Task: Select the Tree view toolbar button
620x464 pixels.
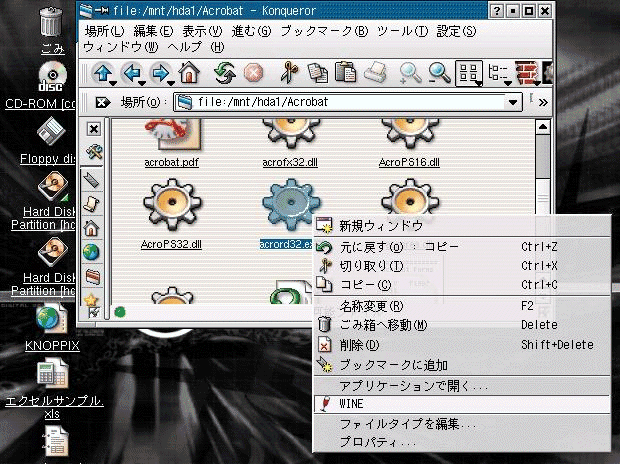Action: (497, 72)
